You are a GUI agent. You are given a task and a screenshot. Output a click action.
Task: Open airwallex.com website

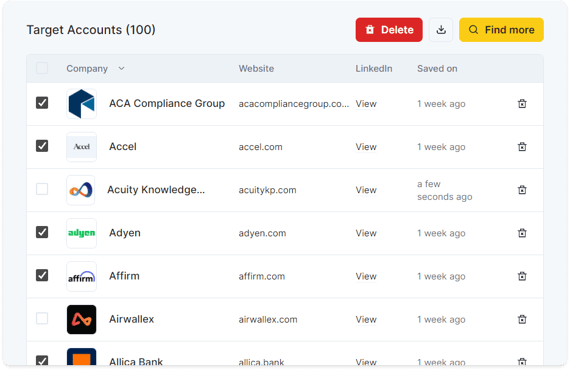[x=268, y=319]
